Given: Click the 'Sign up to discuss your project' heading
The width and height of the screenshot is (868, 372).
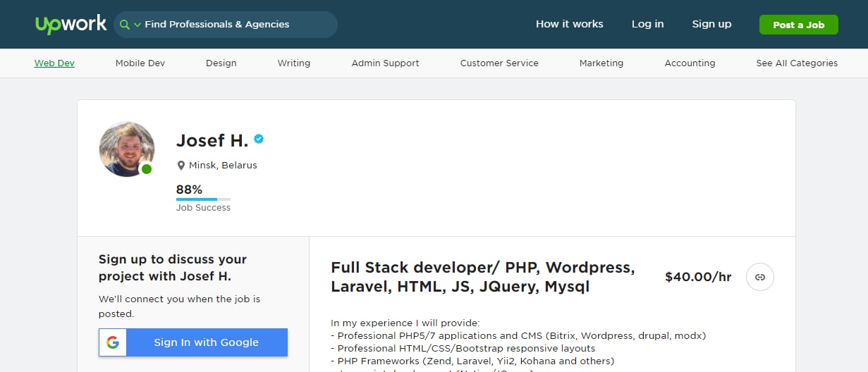Looking at the screenshot, I should point(173,268).
